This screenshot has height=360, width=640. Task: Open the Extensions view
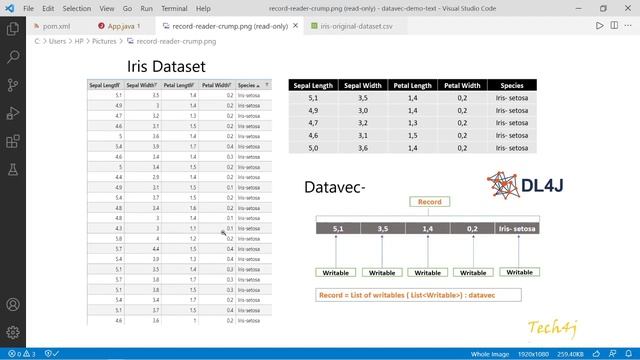pos(13,141)
